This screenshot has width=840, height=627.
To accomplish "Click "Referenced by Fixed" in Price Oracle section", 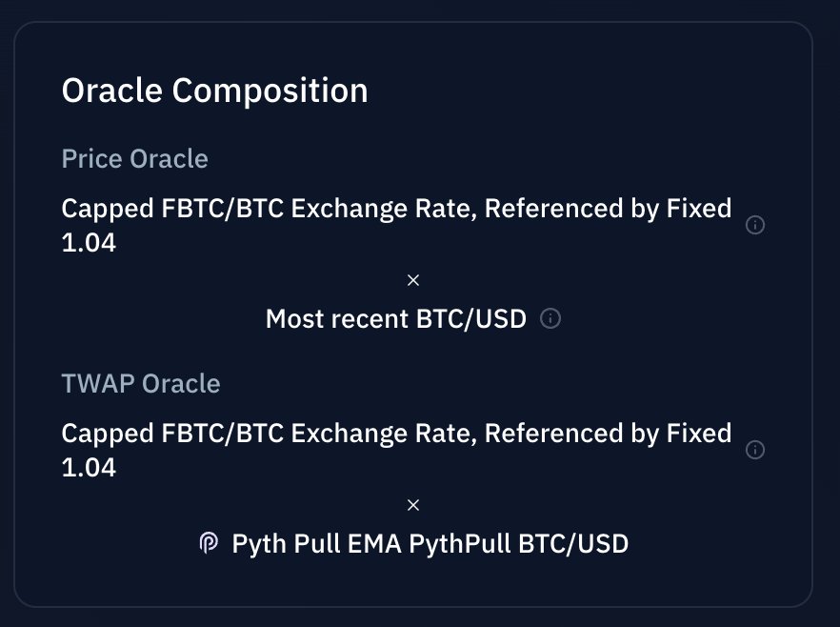I will click(608, 208).
